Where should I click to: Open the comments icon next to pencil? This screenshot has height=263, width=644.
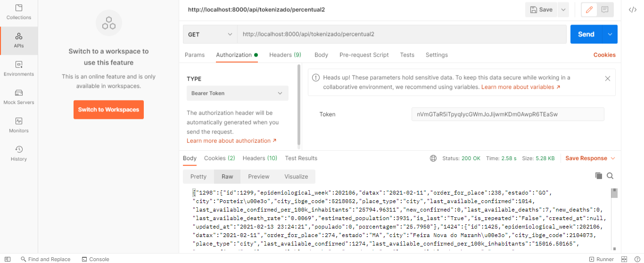604,9
